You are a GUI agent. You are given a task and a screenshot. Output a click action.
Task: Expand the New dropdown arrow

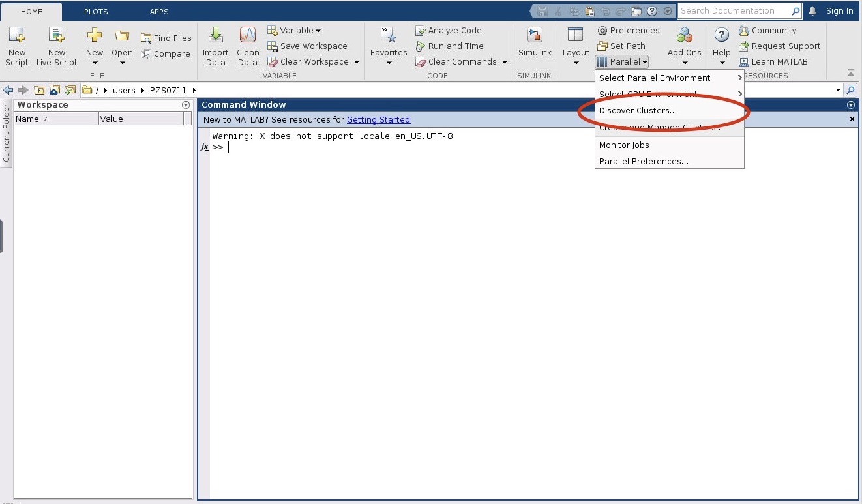(x=95, y=63)
